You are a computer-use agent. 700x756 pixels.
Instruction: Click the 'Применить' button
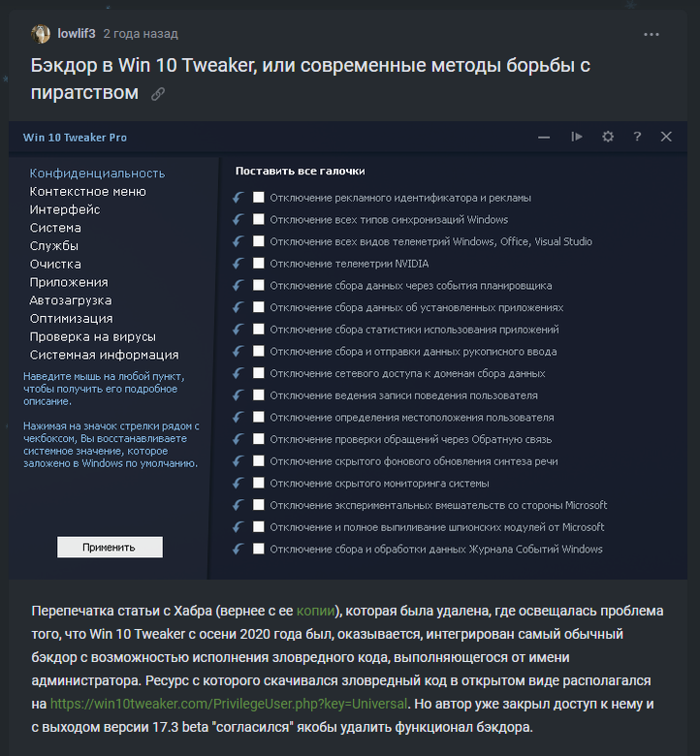point(110,548)
